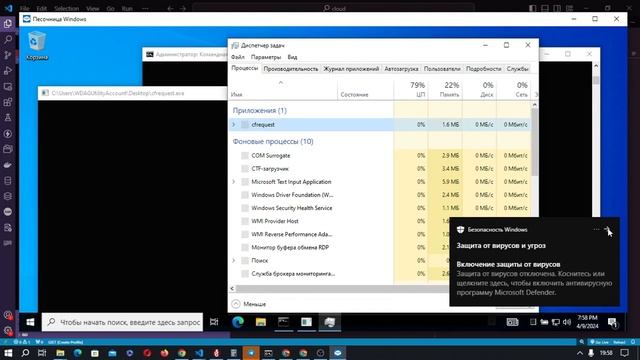Image resolution: width=640 pixels, height=360 pixels.
Task: Toggle VS Code primary sidebar layout icon
Action: 532,8
